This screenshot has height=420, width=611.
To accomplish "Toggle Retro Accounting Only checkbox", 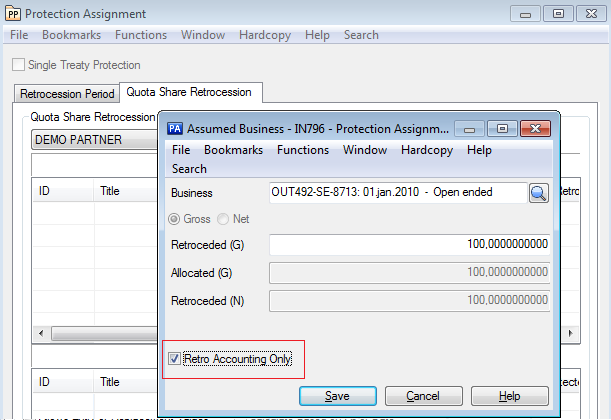I will 175,358.
